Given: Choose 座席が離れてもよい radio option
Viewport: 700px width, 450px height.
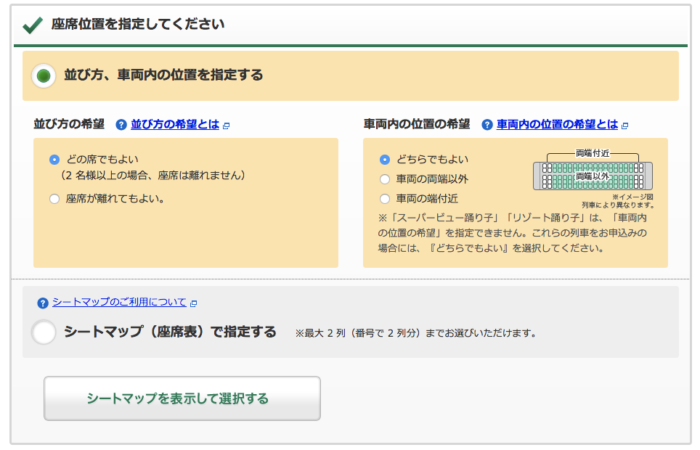Looking at the screenshot, I should tap(54, 198).
